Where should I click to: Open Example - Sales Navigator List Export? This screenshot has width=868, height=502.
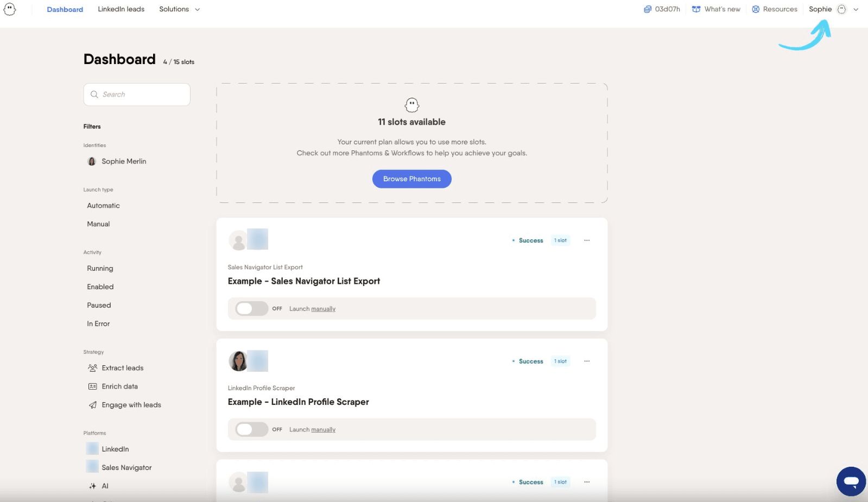[x=304, y=281]
